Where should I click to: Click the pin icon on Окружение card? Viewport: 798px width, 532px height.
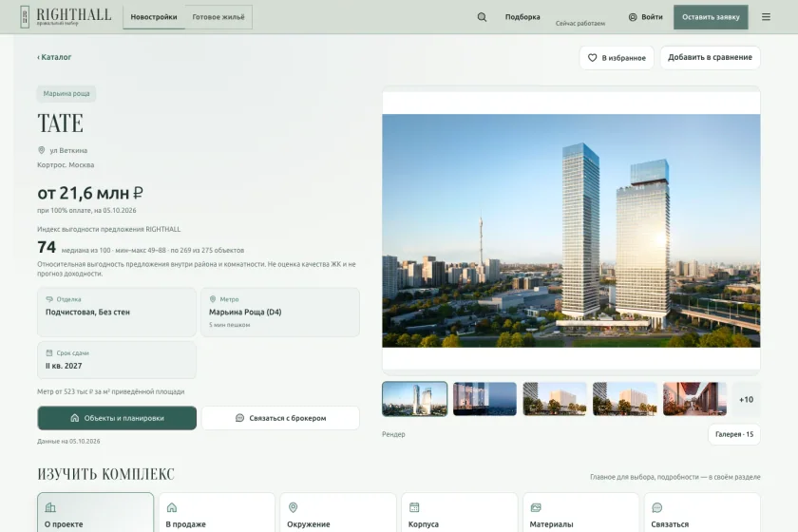[294, 507]
